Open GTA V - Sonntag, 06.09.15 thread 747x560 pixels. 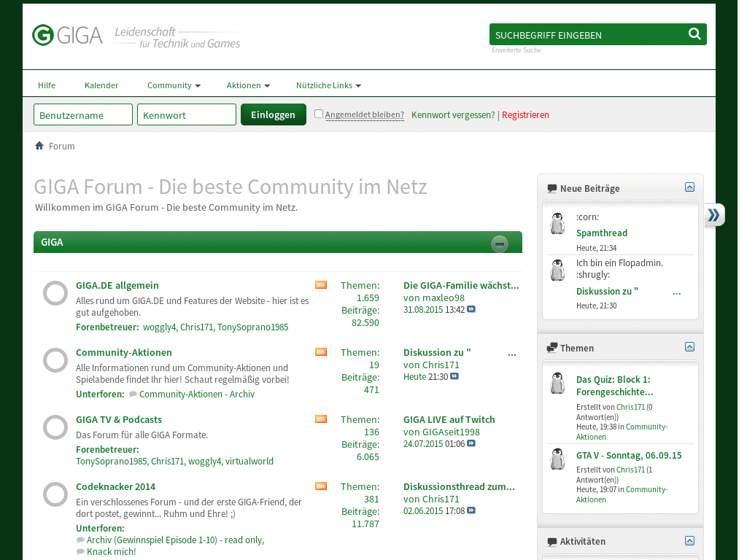[629, 455]
